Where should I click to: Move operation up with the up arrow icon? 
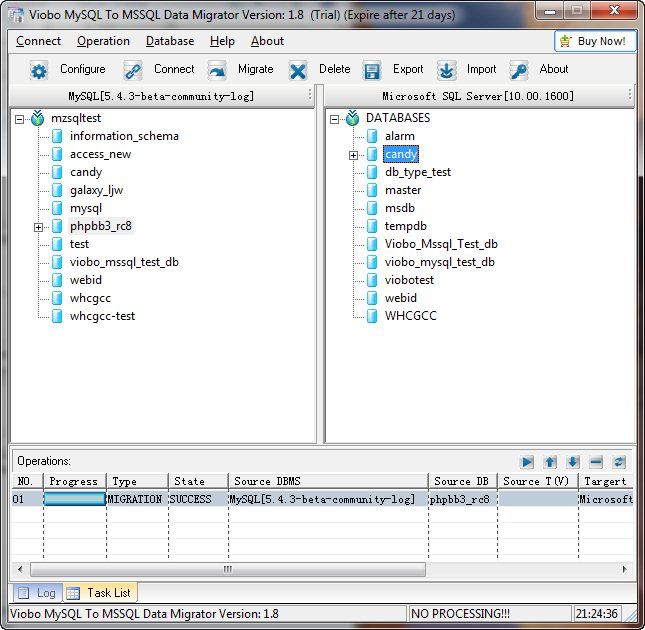[x=550, y=462]
